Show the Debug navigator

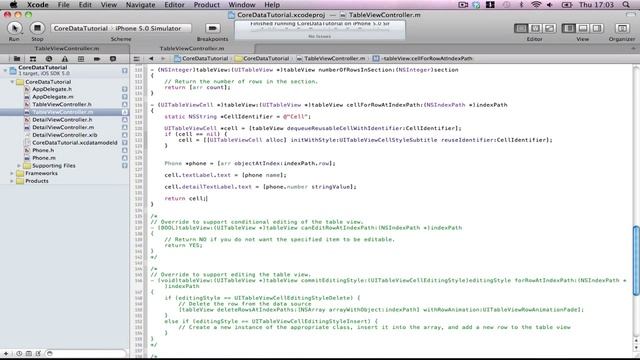pyautogui.click(x=81, y=59)
